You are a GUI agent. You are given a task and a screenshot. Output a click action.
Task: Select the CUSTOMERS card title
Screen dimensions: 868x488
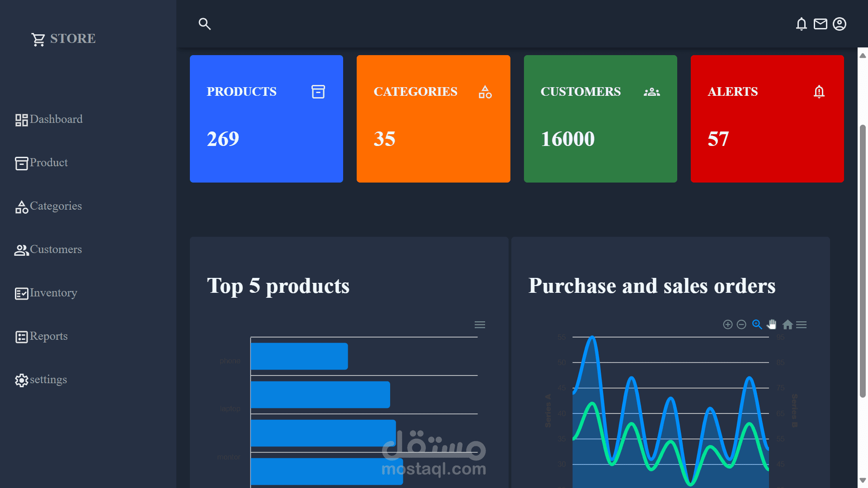[581, 92]
